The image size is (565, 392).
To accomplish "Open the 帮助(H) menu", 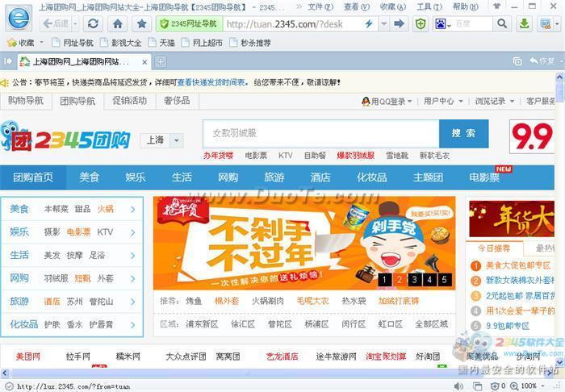I will pyautogui.click(x=466, y=6).
